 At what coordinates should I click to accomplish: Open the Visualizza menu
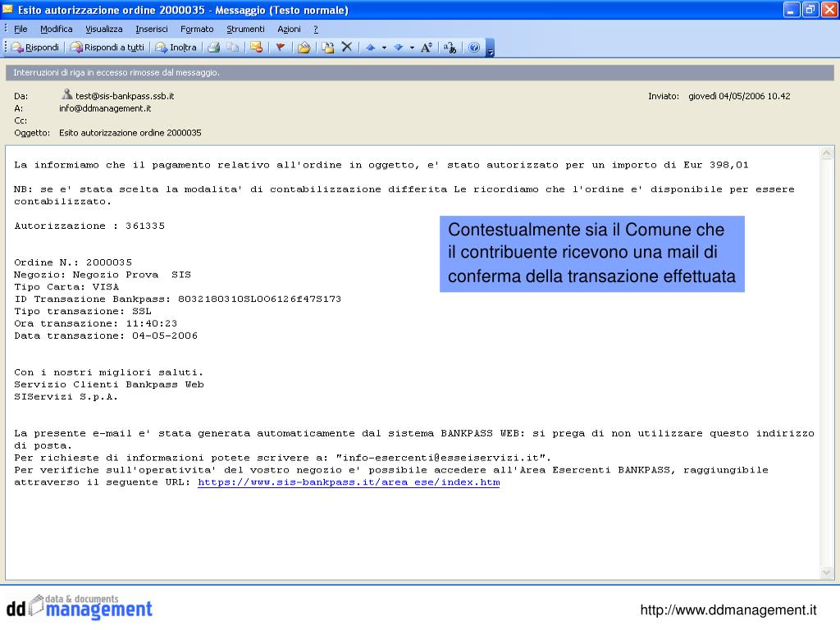(104, 29)
